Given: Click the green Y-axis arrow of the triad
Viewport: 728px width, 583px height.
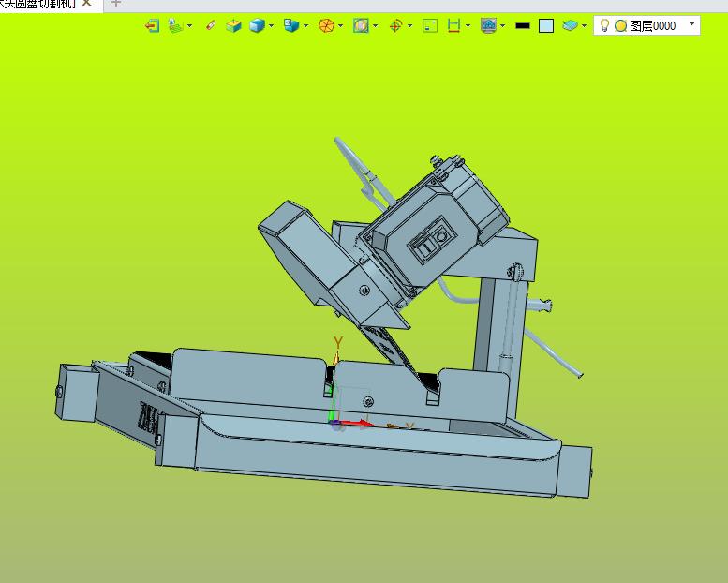Looking at the screenshot, I should (332, 406).
